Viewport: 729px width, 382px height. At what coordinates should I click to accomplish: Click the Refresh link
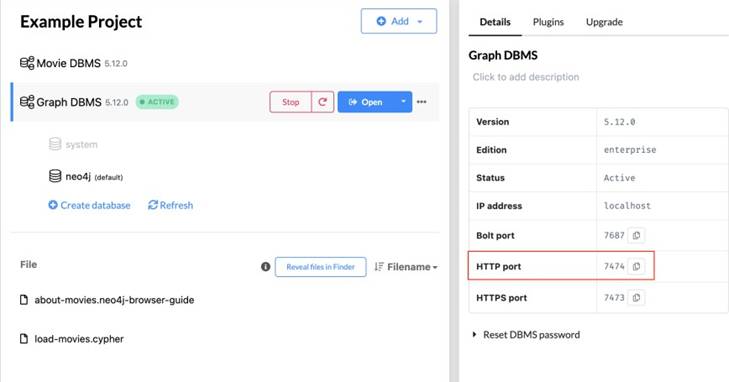click(170, 205)
